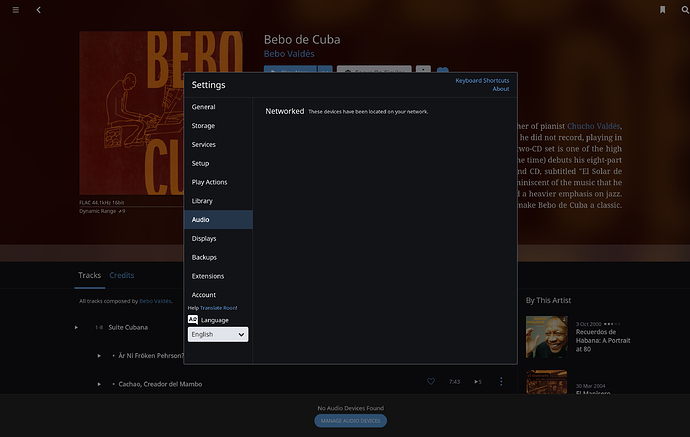Go back with the arrow icon
Image resolution: width=690 pixels, height=437 pixels.
[x=38, y=10]
